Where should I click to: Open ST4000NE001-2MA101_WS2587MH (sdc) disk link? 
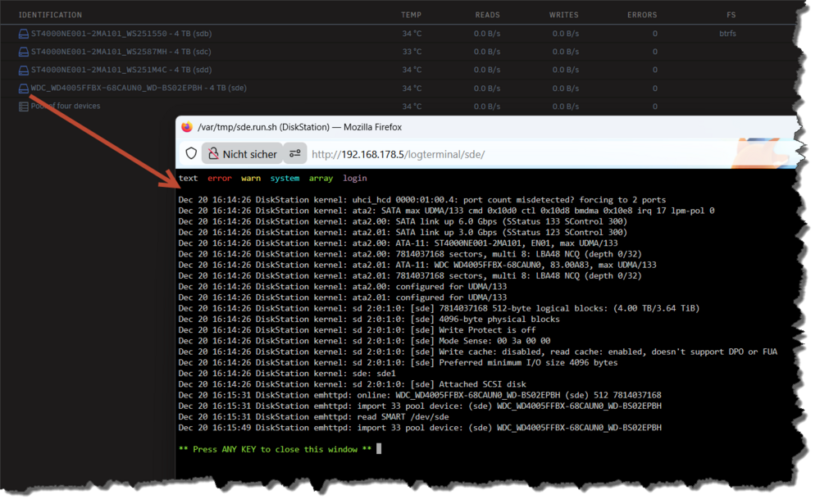[x=121, y=52]
